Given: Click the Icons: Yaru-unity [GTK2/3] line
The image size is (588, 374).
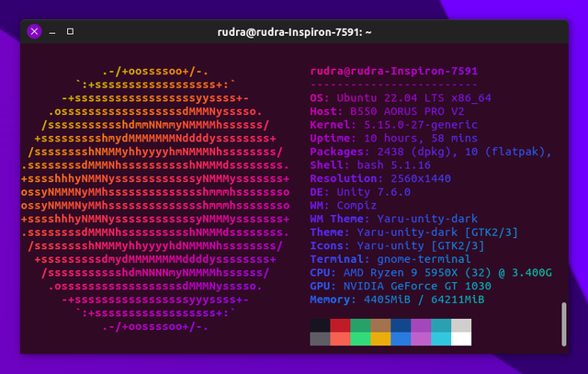Looking at the screenshot, I should point(397,245).
